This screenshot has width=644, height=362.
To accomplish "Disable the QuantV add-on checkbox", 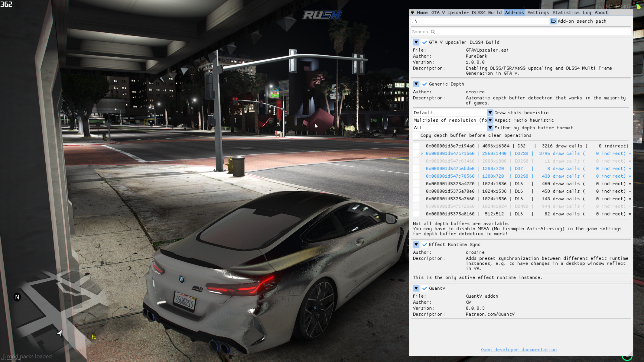I will pos(425,288).
